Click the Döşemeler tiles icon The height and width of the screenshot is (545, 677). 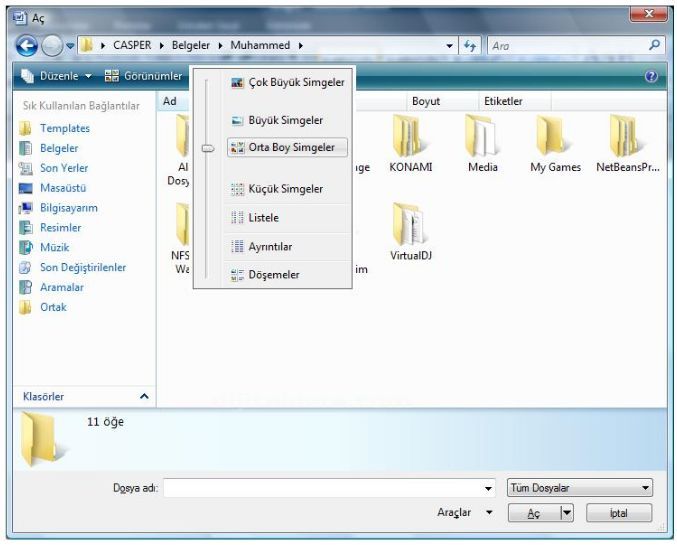(237, 275)
